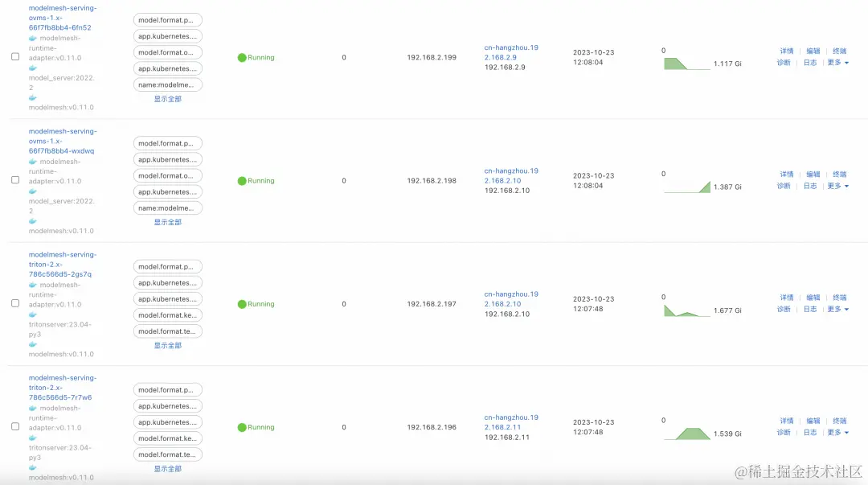Tick checkbox for pod triton-2.x-786c566d5-7r7w6
Screen dimensions: 868x485
pyautogui.click(x=15, y=426)
